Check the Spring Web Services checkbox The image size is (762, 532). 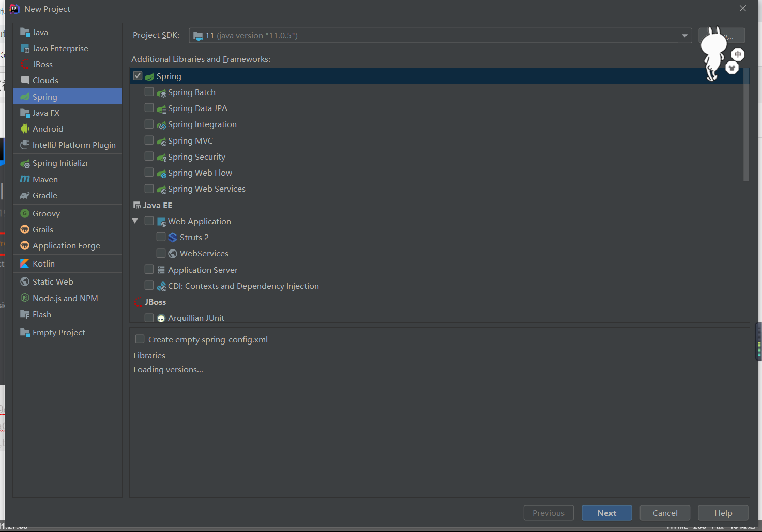pos(149,189)
